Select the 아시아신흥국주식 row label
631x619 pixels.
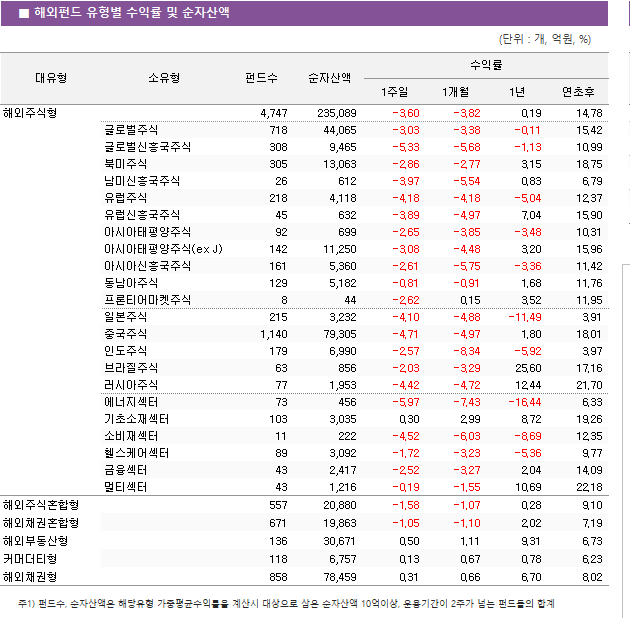click(147, 266)
